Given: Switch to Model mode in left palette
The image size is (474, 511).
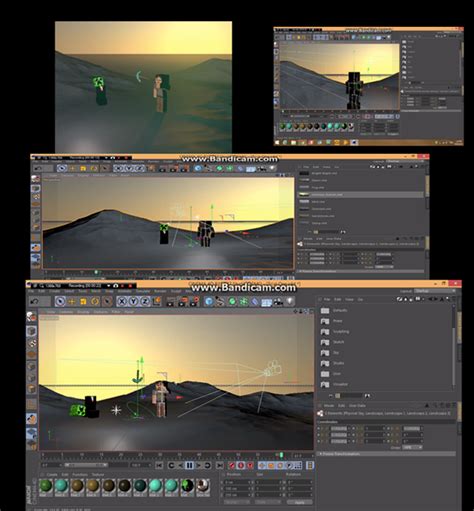Looking at the screenshot, I should [32, 331].
